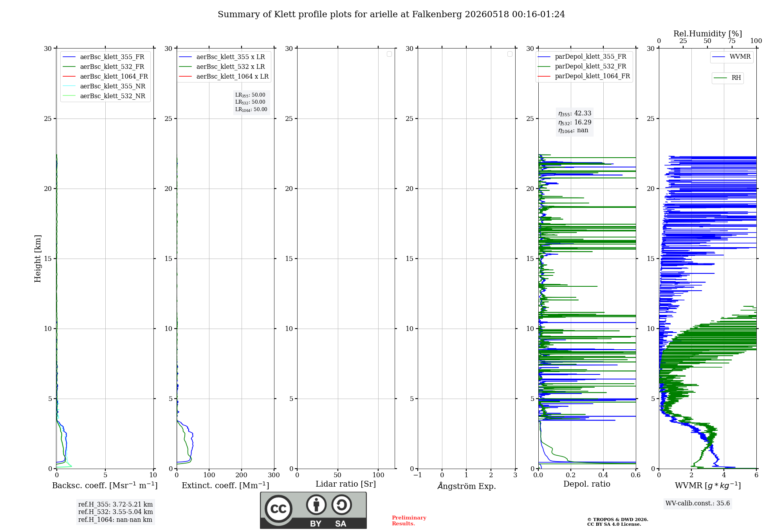The width and height of the screenshot is (783, 532).
Task: Click the RH legend entry
Action: pyautogui.click(x=727, y=78)
